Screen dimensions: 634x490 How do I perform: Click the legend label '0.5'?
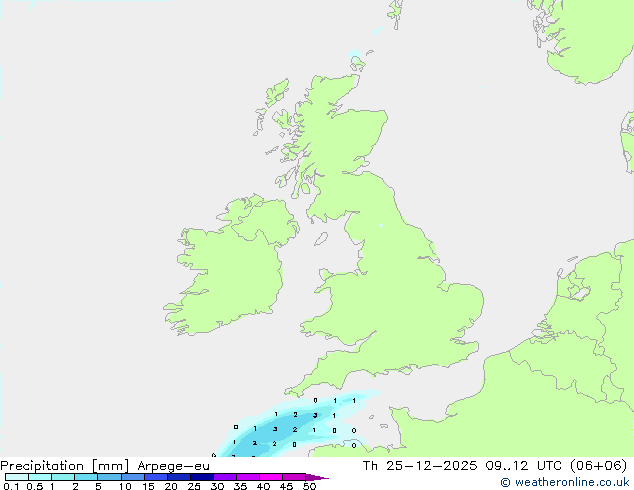(35, 486)
